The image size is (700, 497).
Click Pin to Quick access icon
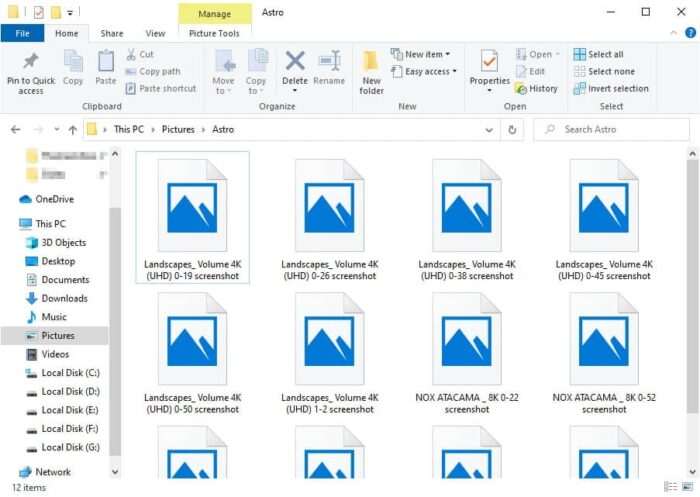click(31, 63)
